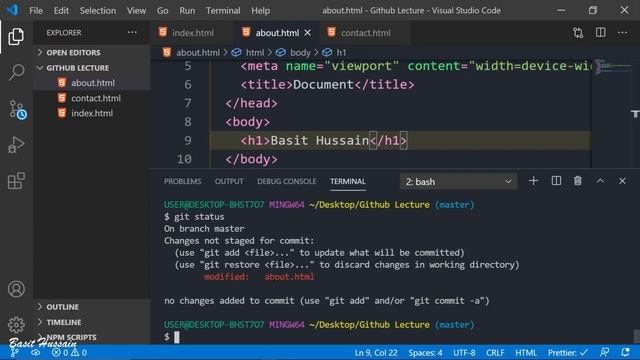
Task: Click the errors and warnings status indicator
Action: [69, 353]
